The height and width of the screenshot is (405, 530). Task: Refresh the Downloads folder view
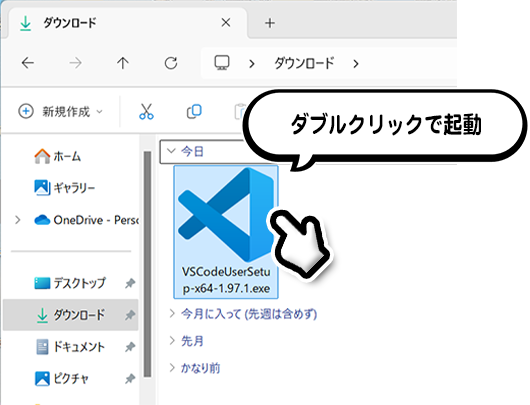click(x=171, y=63)
